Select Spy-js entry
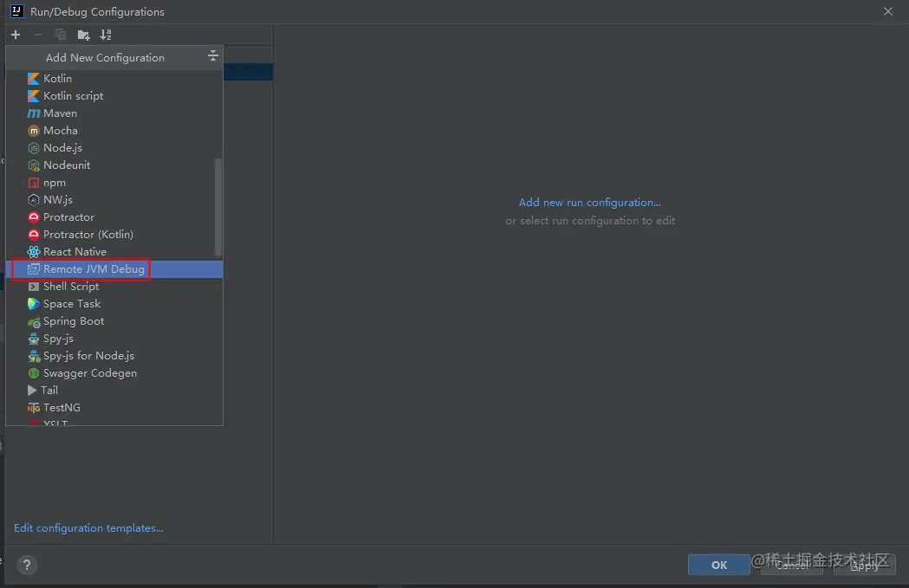909x588 pixels. (114, 339)
